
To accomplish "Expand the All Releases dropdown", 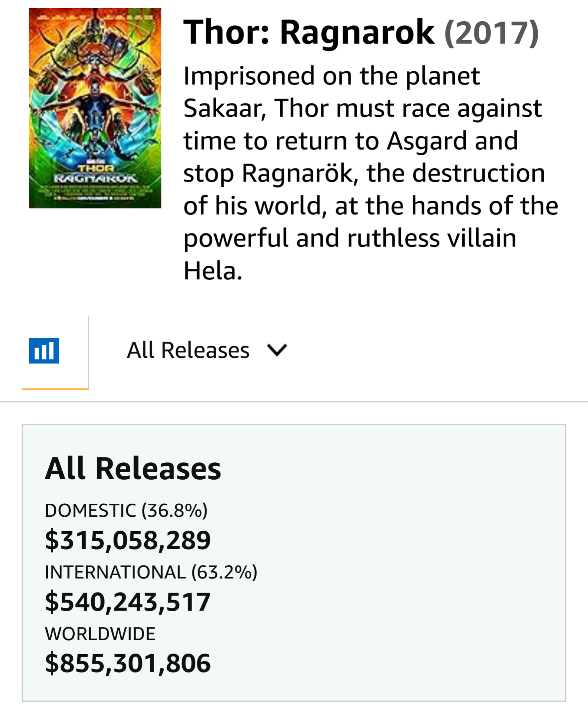I will pos(207,350).
